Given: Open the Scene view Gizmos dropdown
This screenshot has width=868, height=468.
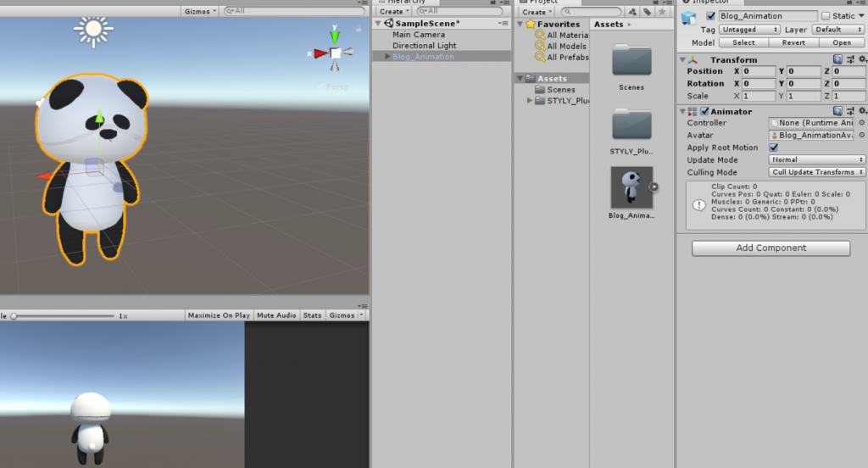Looking at the screenshot, I should [200, 11].
